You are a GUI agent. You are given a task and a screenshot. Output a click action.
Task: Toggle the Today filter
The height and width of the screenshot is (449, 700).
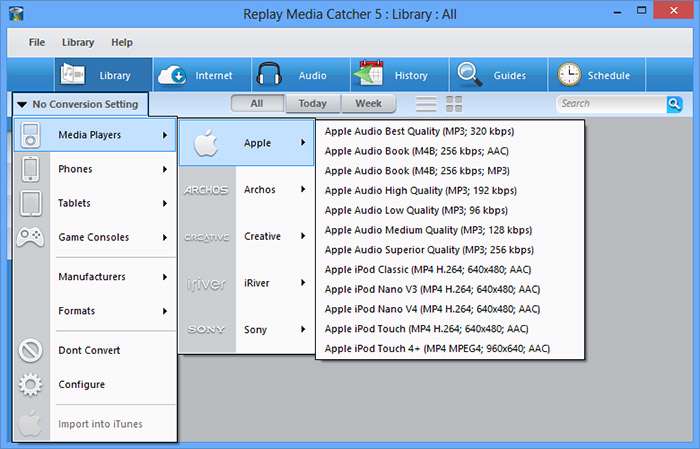point(312,103)
